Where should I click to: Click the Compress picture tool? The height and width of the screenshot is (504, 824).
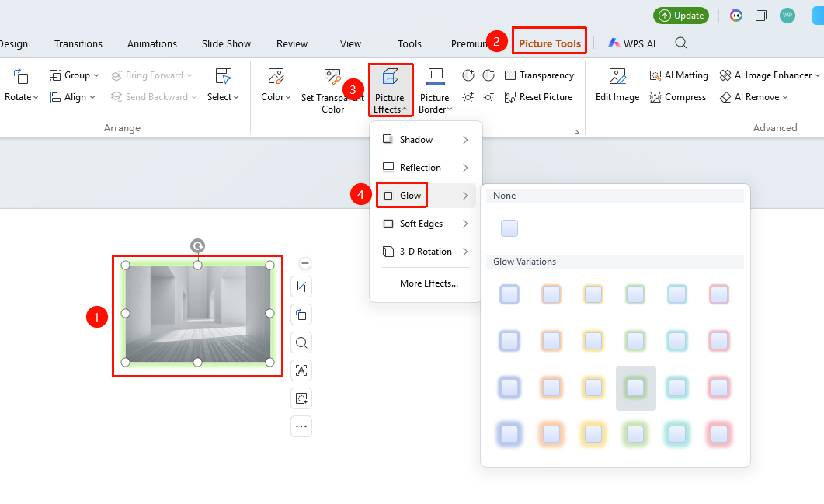click(x=678, y=97)
